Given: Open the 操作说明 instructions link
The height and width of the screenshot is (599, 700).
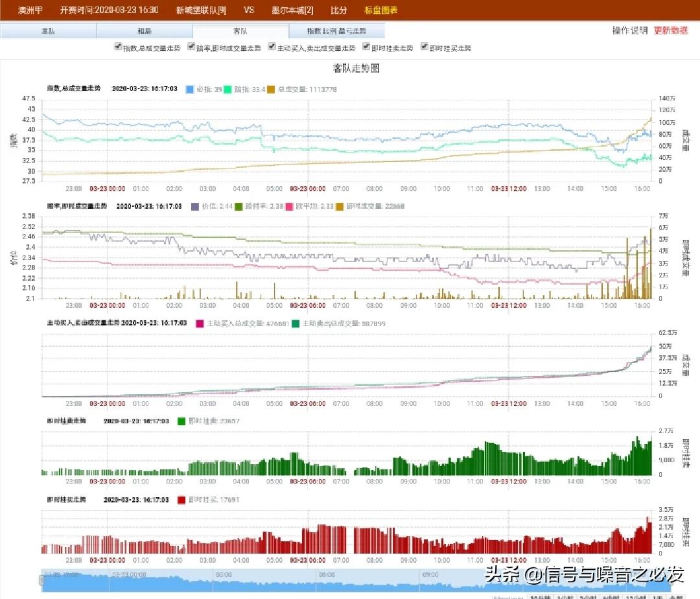Looking at the screenshot, I should (629, 30).
